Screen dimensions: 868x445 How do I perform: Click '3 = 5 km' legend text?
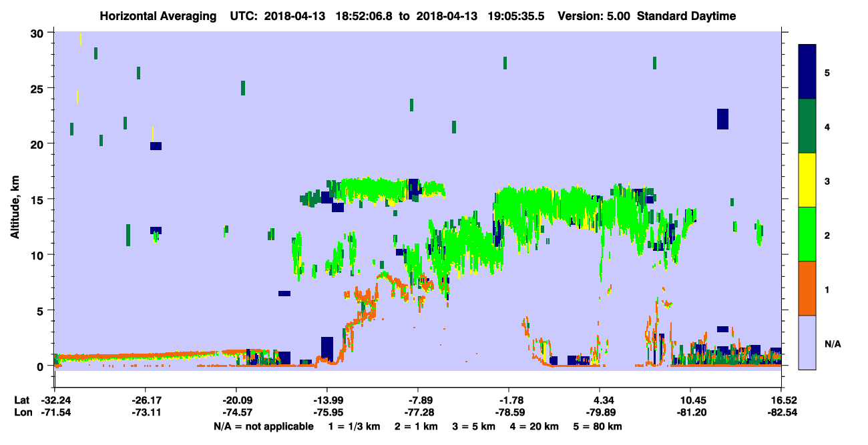(x=475, y=426)
